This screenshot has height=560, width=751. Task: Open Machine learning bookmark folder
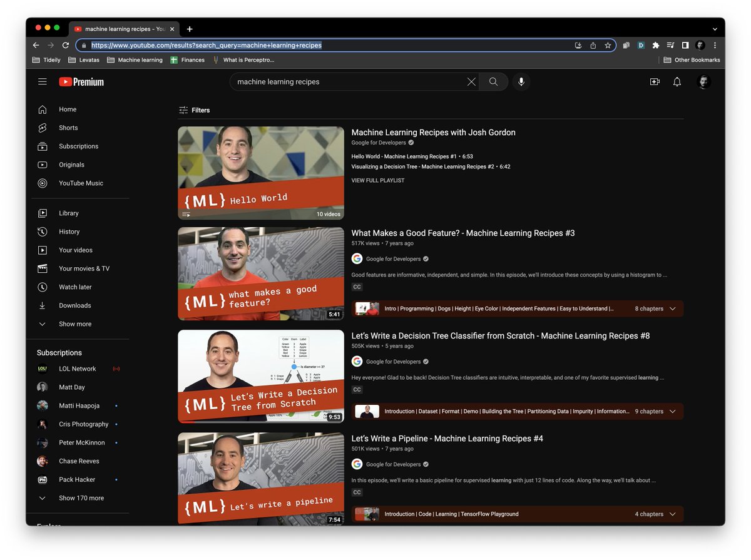click(x=135, y=60)
